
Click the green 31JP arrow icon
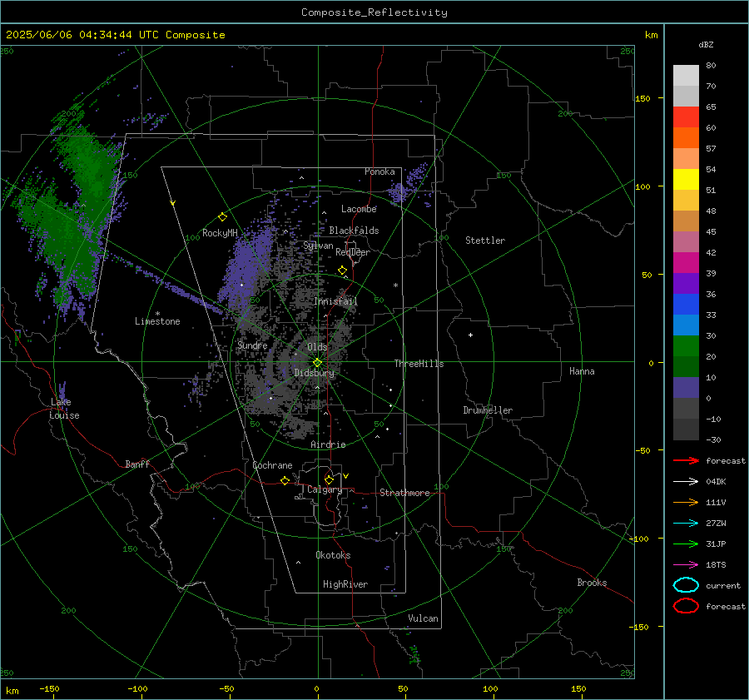[x=686, y=544]
